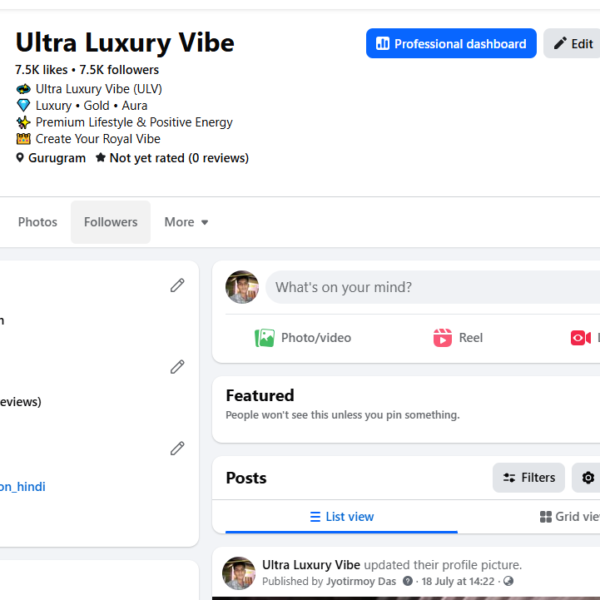The height and width of the screenshot is (600, 600).
Task: Click the star rating icon
Action: [100, 157]
